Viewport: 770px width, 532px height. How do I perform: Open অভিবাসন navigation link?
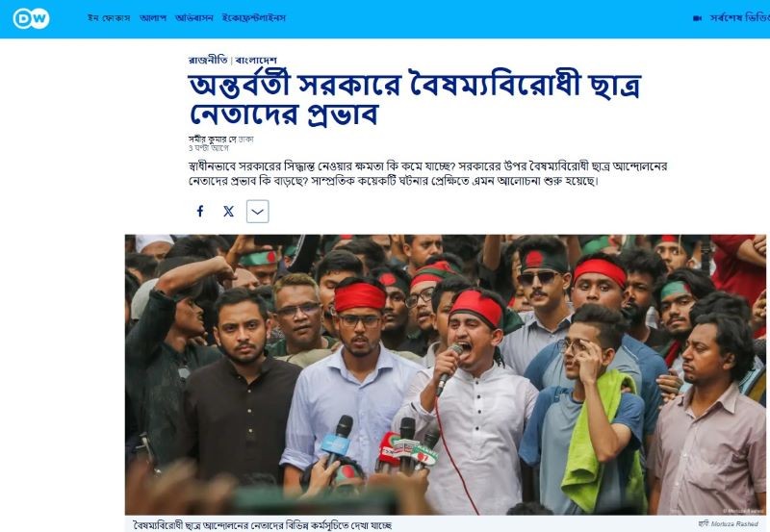(194, 18)
